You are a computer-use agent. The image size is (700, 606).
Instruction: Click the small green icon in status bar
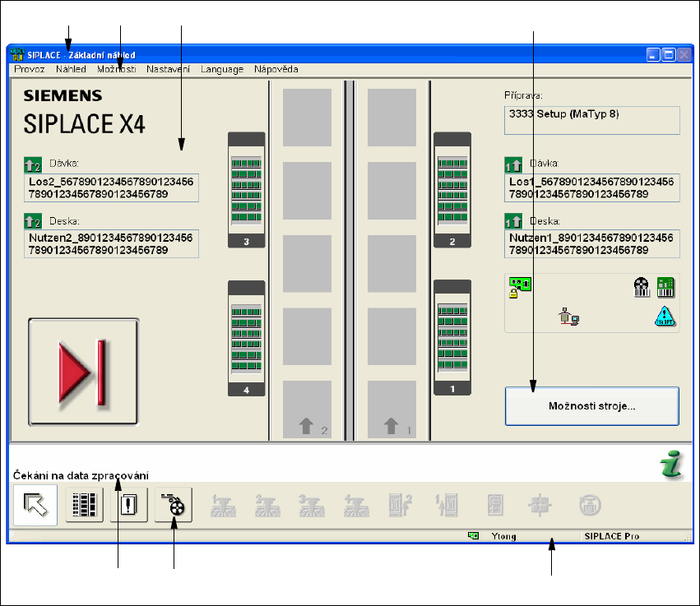coord(473,535)
